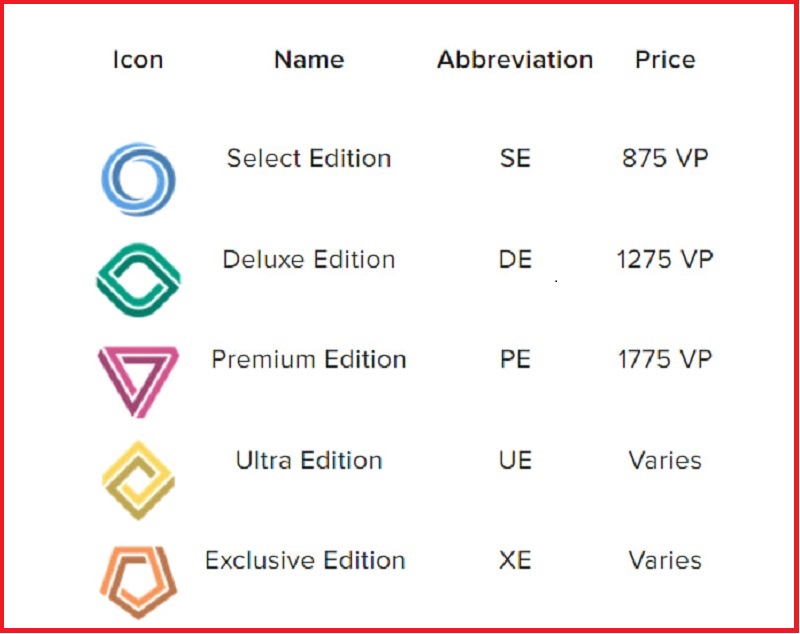Click the Premium Edition name text
The width and height of the screenshot is (800, 634).
309,359
